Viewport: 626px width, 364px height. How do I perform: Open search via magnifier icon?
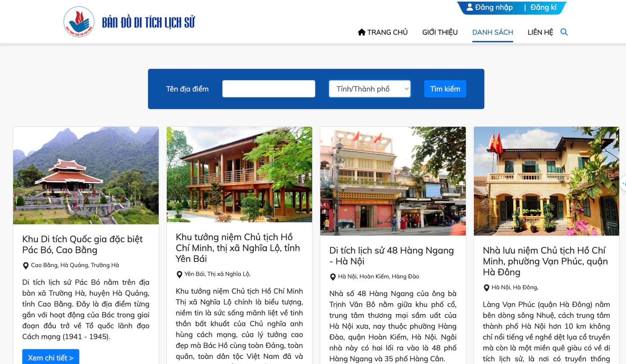click(x=564, y=32)
